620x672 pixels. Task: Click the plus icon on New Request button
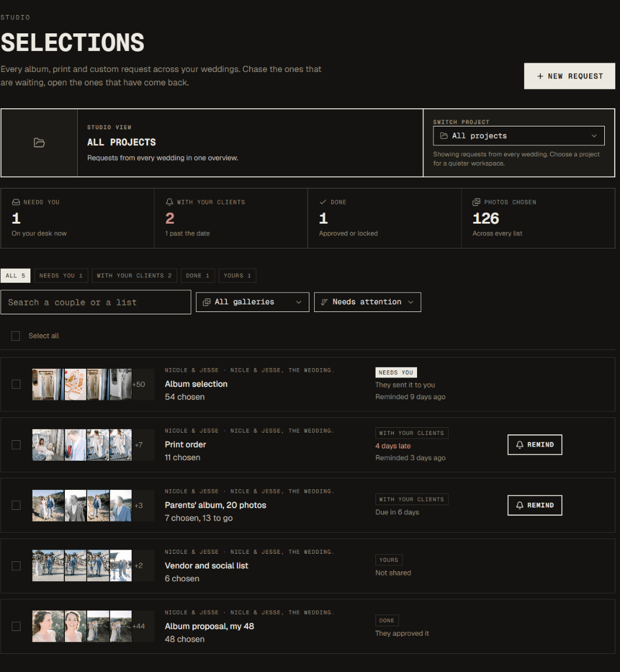click(x=540, y=76)
